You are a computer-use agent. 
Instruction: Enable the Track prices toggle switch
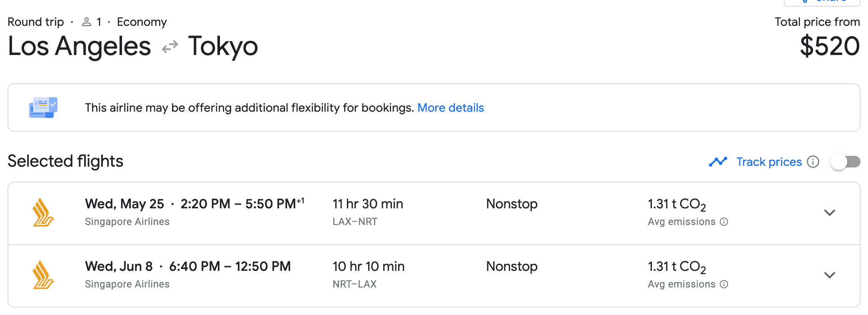pos(845,162)
